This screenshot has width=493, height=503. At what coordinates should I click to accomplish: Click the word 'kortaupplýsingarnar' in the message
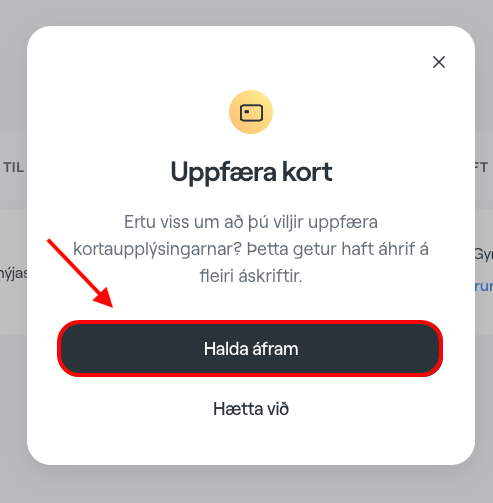[x=157, y=249]
